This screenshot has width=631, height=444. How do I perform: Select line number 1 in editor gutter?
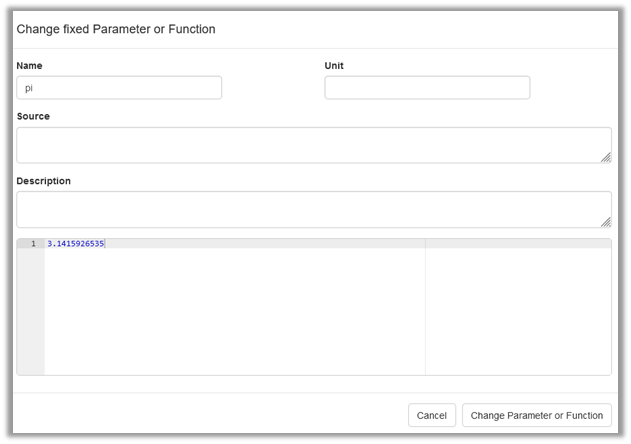32,244
